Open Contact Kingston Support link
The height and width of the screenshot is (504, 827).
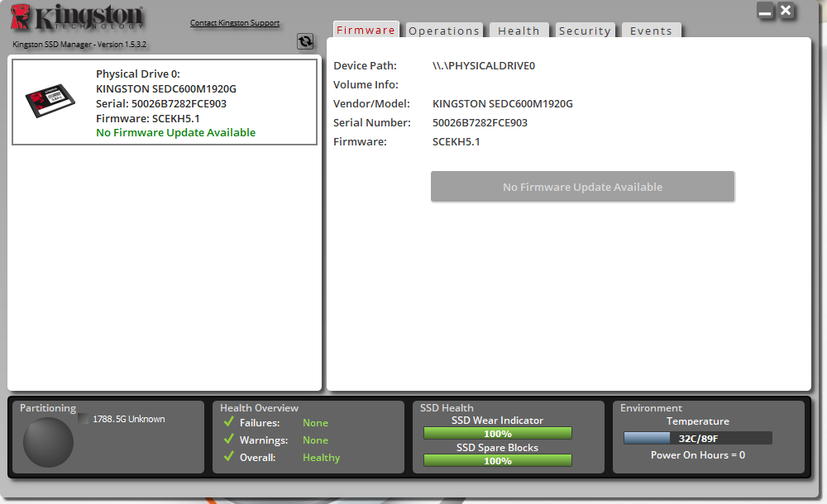[x=235, y=22]
